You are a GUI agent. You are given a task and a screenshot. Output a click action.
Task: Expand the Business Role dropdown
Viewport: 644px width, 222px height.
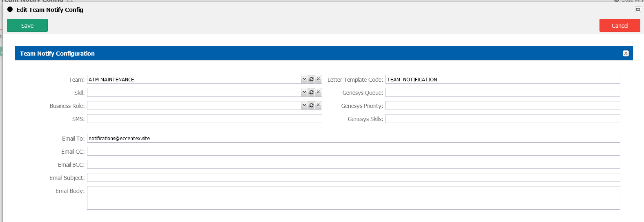(304, 105)
